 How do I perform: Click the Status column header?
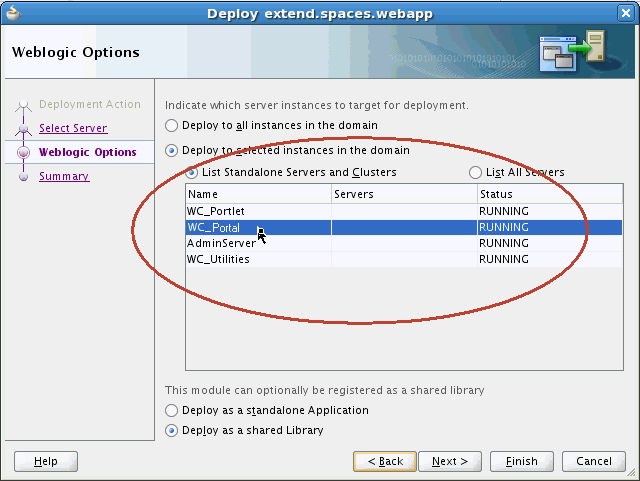pos(550,194)
